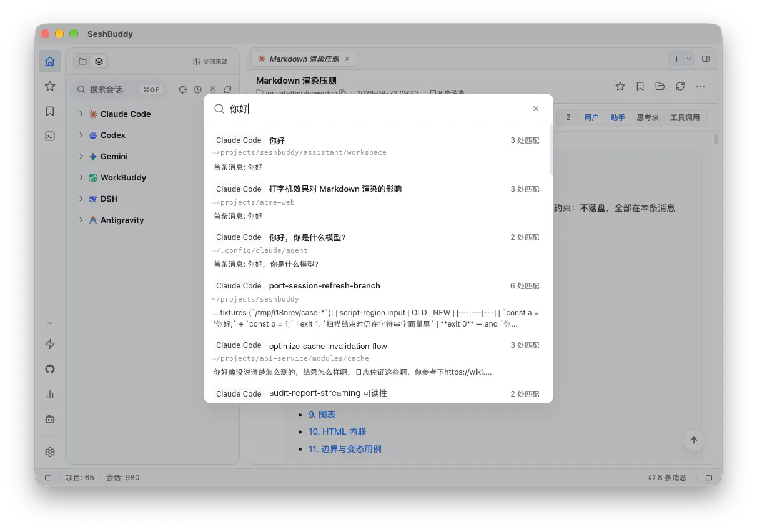The image size is (757, 532).
Task: Collapse all groups with the X-lines icon
Action: point(212,89)
